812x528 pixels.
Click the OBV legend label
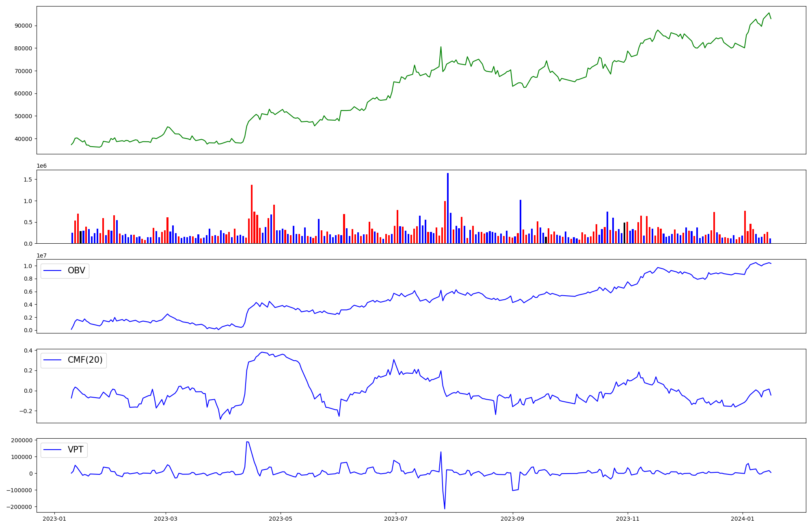(76, 270)
